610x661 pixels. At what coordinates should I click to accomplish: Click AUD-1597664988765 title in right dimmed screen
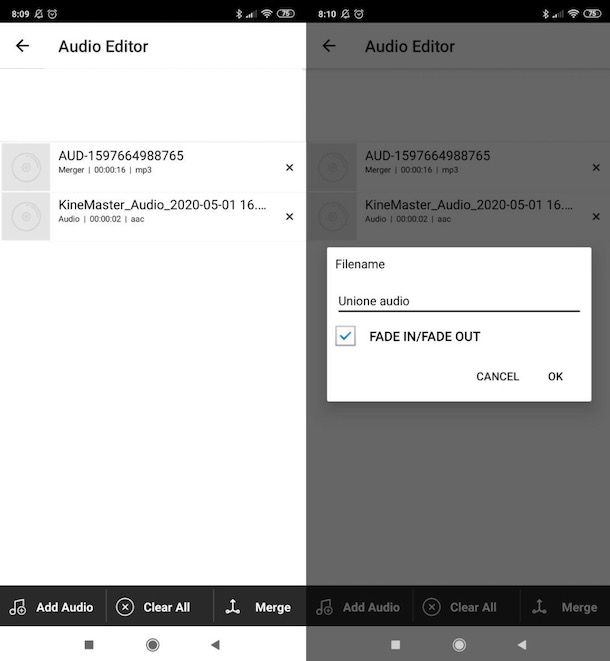pyautogui.click(x=427, y=156)
